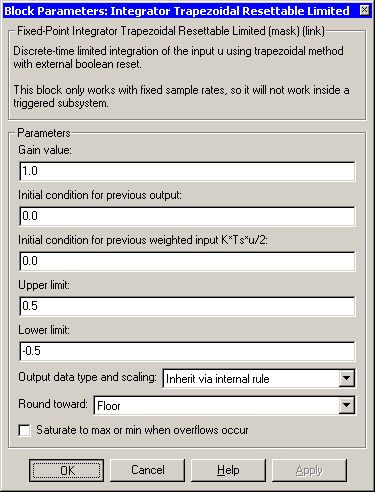Click the Upper limit label

click(x=44, y=285)
